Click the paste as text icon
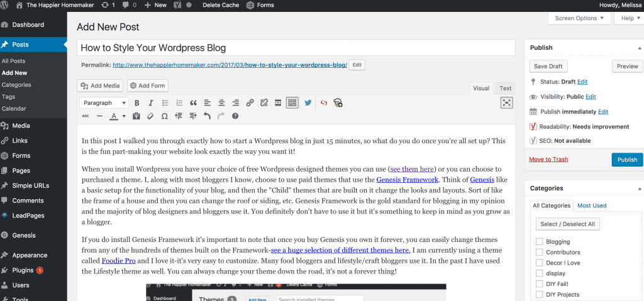 [x=136, y=116]
